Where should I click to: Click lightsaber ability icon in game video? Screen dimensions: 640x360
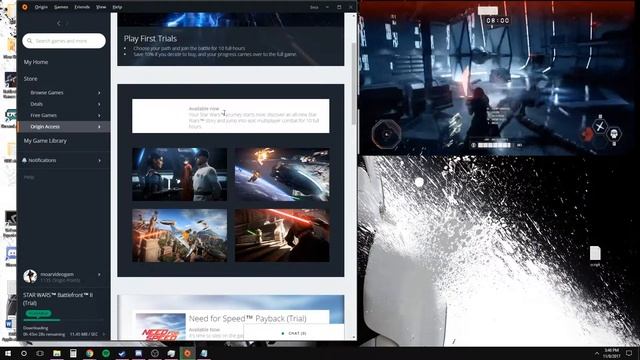[x=600, y=127]
